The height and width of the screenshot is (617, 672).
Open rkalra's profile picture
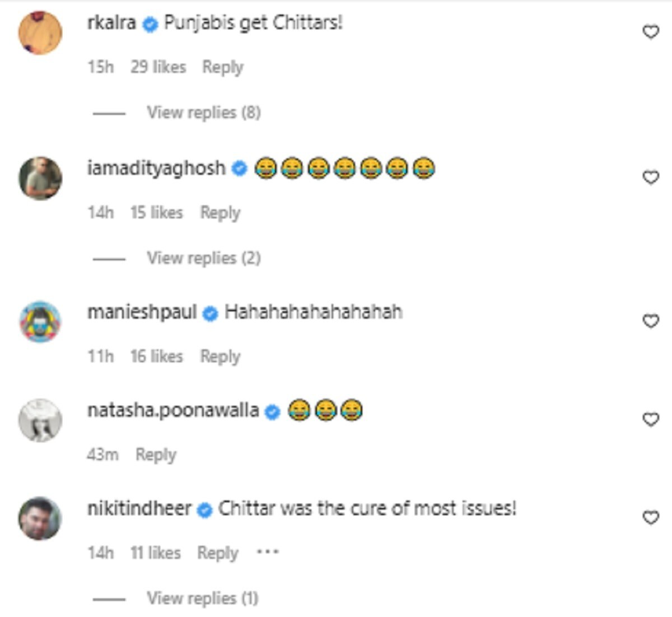pyautogui.click(x=40, y=32)
